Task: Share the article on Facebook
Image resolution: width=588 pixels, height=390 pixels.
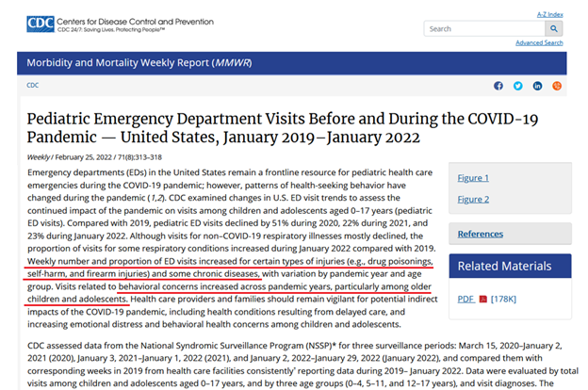Action: (498, 86)
